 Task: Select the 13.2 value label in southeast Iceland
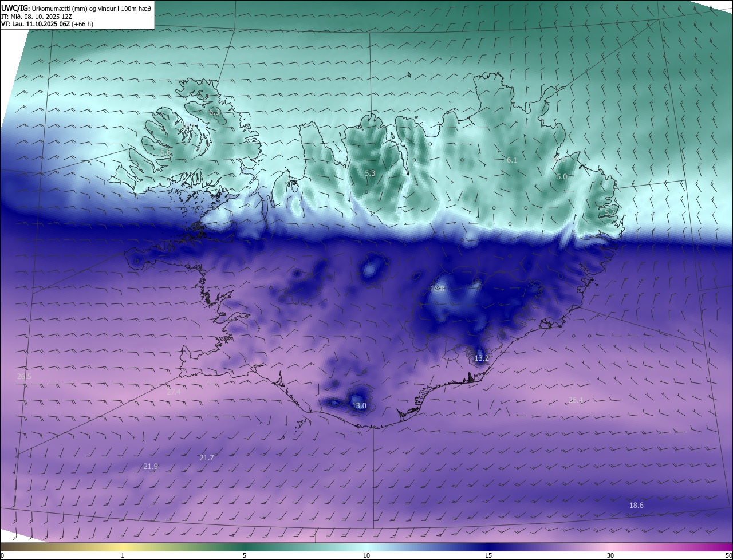pyautogui.click(x=482, y=358)
